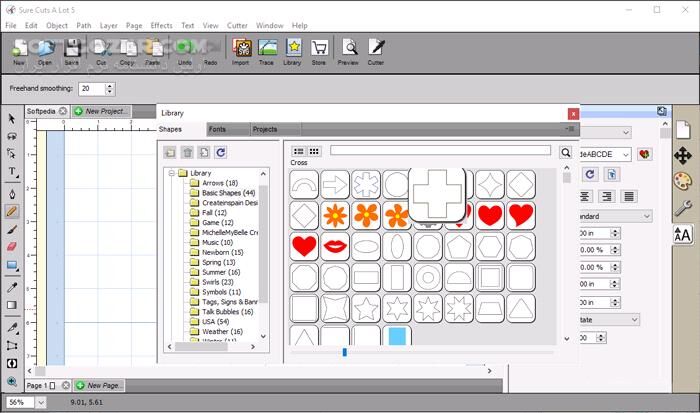700x413 pixels.
Task: Select the Text tool
Action: 12,172
